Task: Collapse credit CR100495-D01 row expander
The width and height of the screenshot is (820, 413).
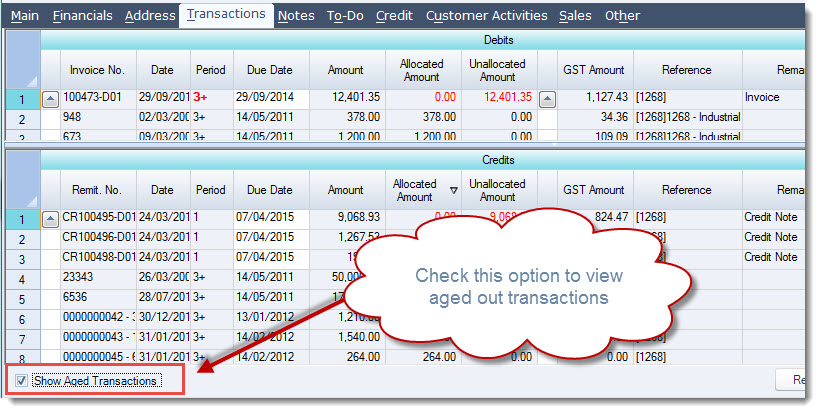Action: tap(50, 219)
